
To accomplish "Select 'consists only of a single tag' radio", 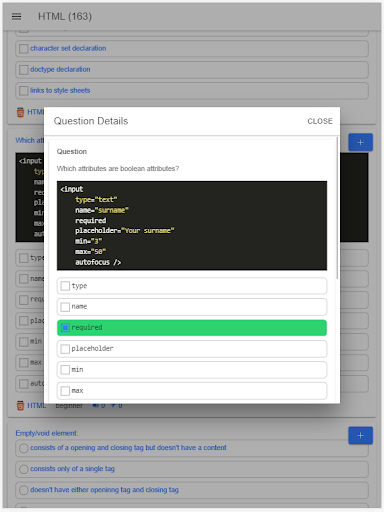I will 24,469.
